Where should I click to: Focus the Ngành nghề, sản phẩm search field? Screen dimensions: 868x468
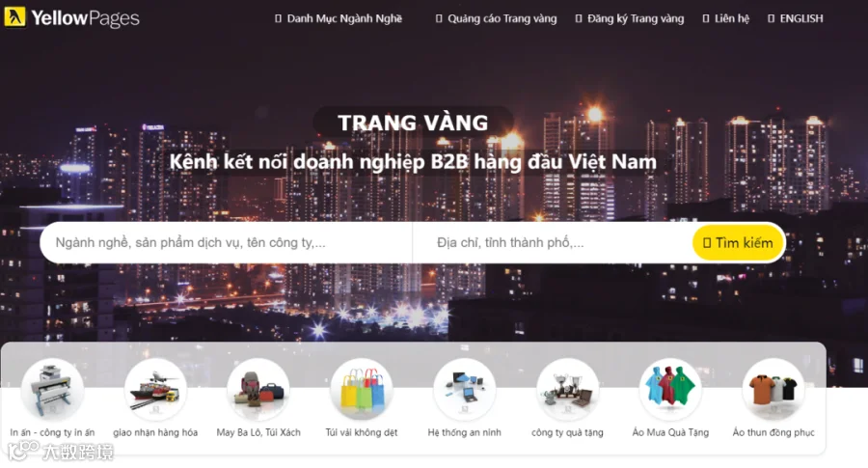227,242
